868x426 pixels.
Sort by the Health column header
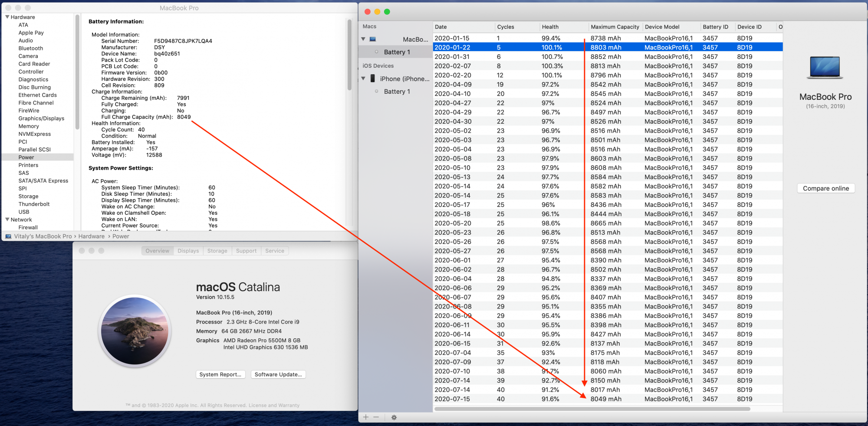click(x=564, y=27)
